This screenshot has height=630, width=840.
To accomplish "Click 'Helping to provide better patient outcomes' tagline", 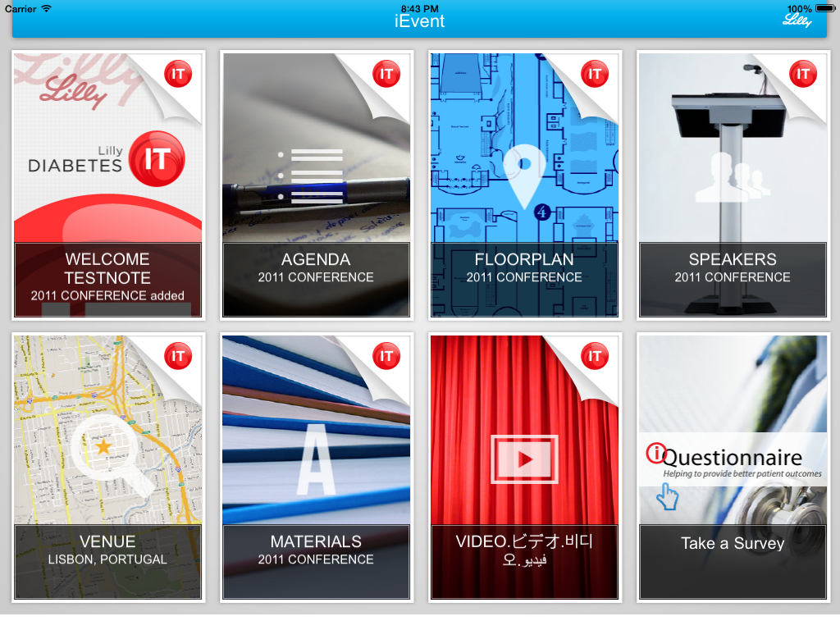I will [742, 473].
